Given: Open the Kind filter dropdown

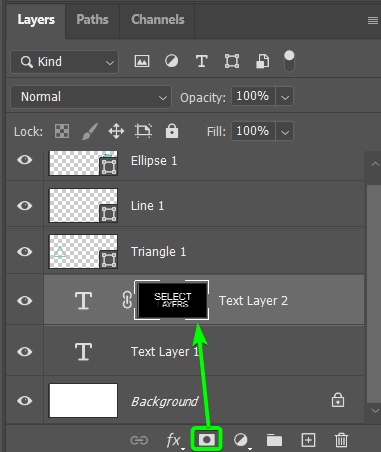Looking at the screenshot, I should coord(65,62).
